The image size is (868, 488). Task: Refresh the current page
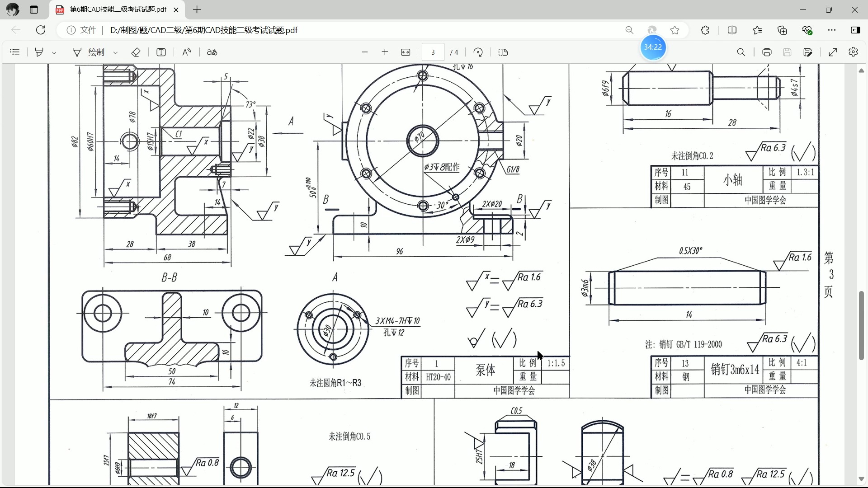pyautogui.click(x=41, y=30)
